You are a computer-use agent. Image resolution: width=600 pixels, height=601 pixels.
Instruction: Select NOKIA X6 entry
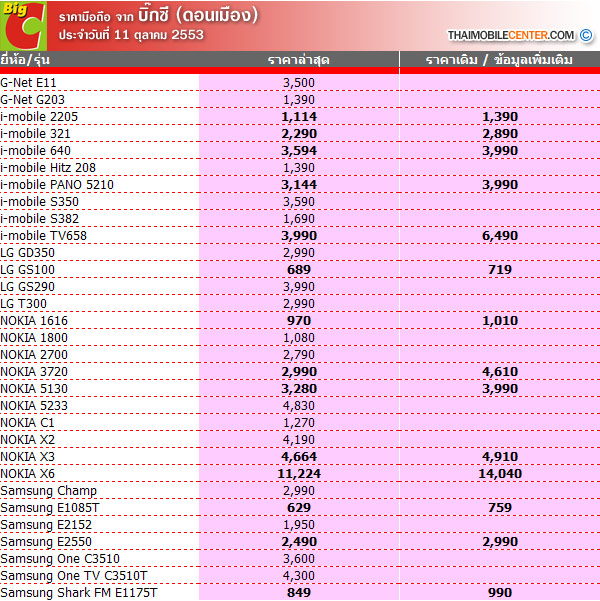(28, 473)
